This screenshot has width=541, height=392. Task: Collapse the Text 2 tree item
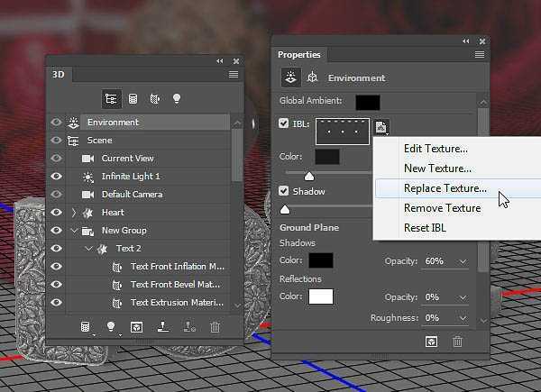88,249
